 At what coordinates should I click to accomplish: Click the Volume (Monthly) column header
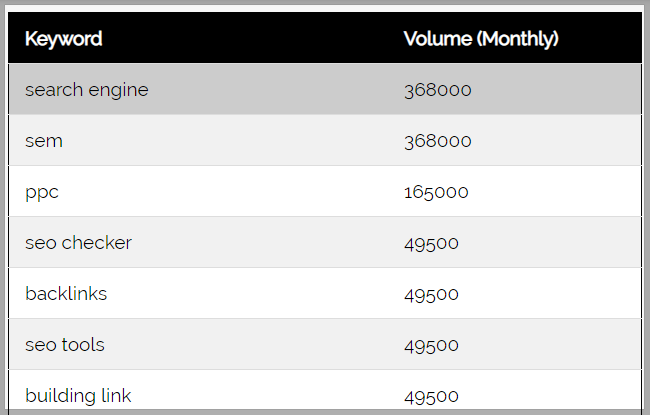coord(480,39)
